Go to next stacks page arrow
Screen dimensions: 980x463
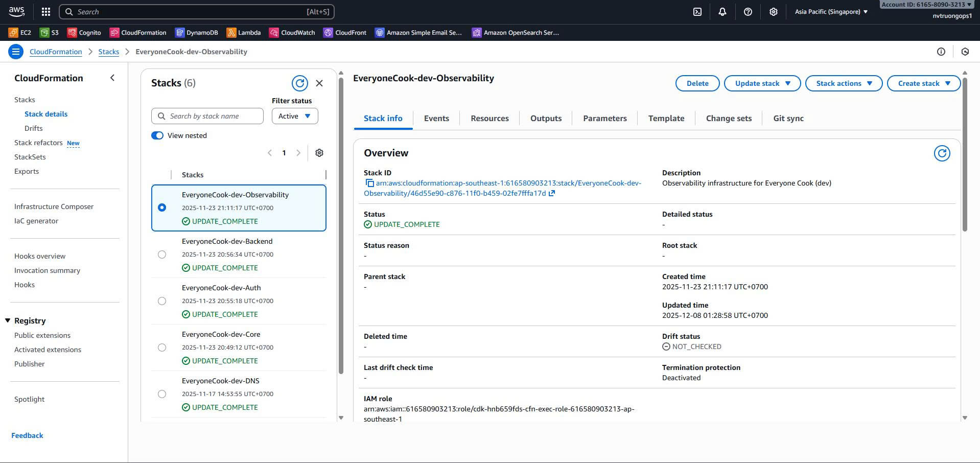click(298, 153)
